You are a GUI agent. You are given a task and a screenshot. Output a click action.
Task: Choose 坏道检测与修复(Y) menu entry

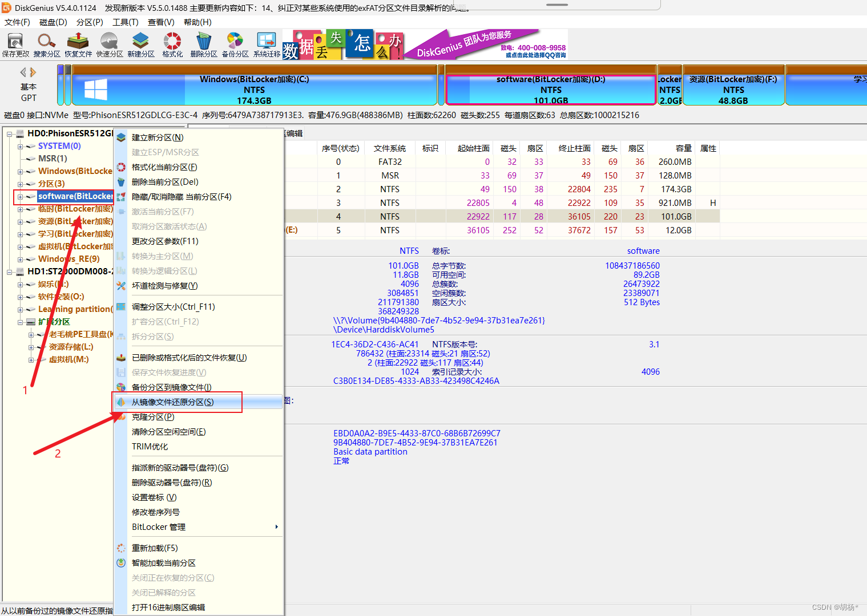(x=199, y=286)
